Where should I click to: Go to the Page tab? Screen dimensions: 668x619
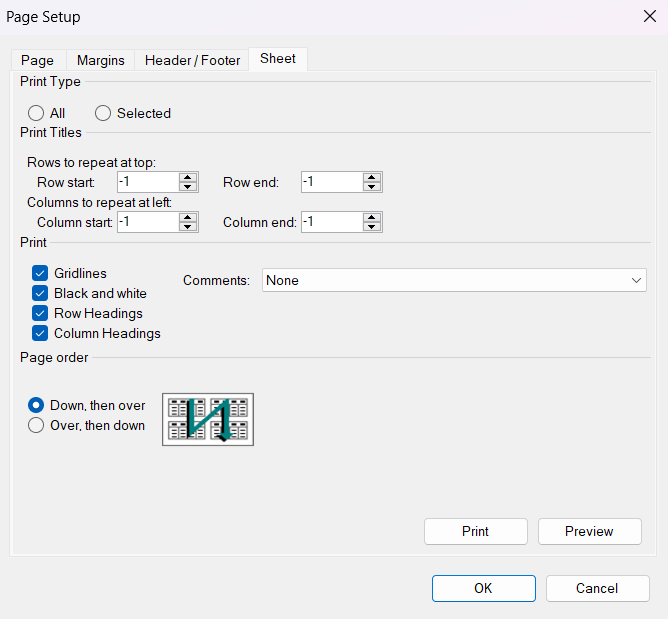(x=38, y=60)
